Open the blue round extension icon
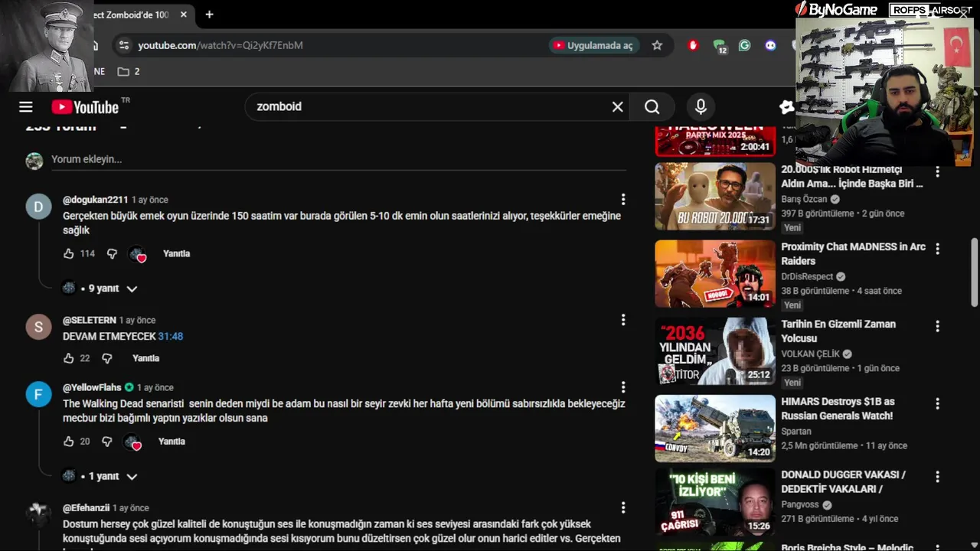Screen dimensions: 980x551 tap(770, 45)
